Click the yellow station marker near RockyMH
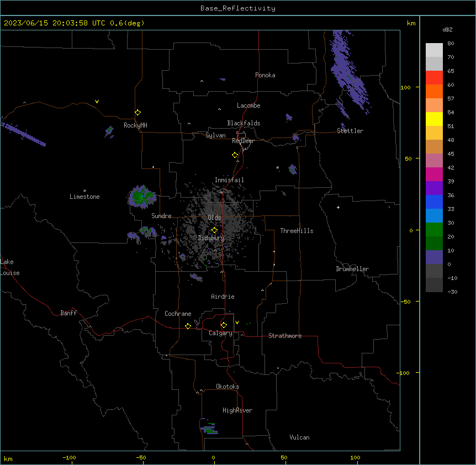 tap(138, 113)
